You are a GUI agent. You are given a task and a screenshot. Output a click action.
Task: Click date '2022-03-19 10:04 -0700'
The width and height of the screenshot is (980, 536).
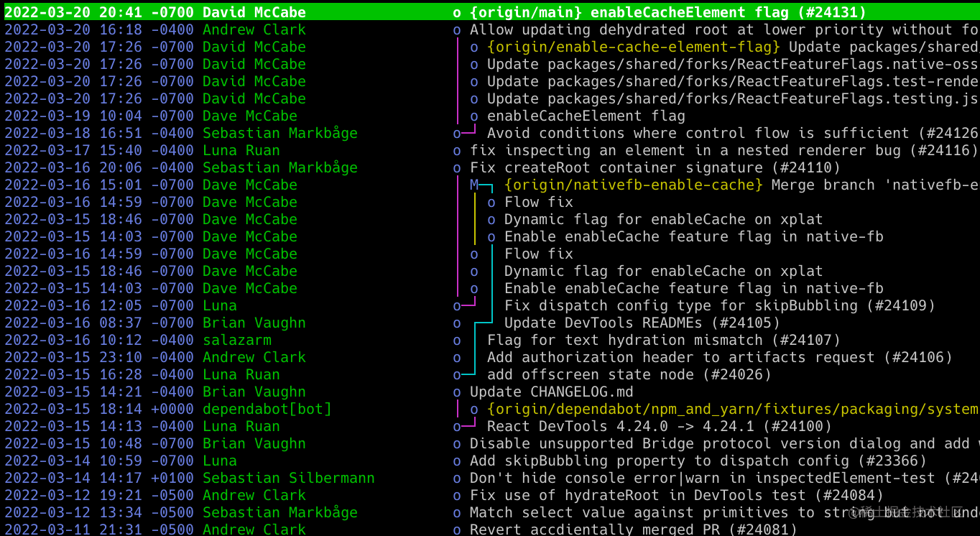tap(99, 116)
